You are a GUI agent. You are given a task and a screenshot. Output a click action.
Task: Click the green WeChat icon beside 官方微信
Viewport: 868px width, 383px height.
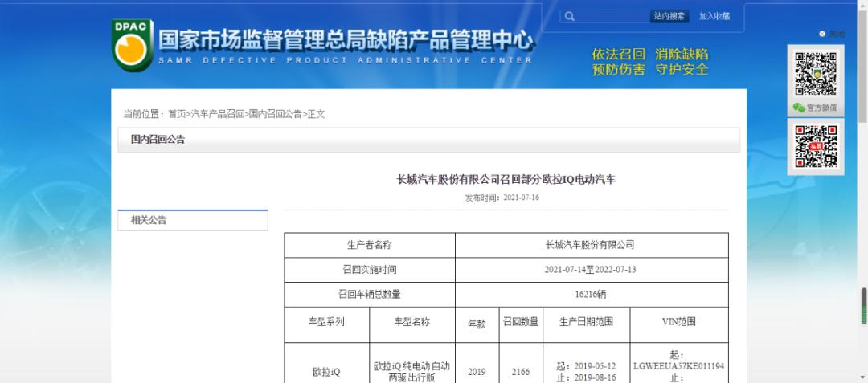[x=798, y=108]
